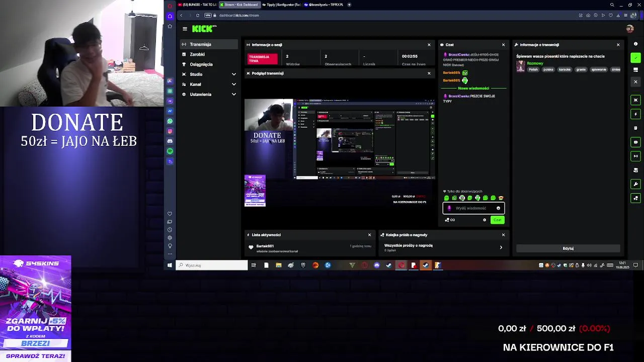
Task: Toggle session info broadcast widget in right bar
Action: (x=635, y=156)
